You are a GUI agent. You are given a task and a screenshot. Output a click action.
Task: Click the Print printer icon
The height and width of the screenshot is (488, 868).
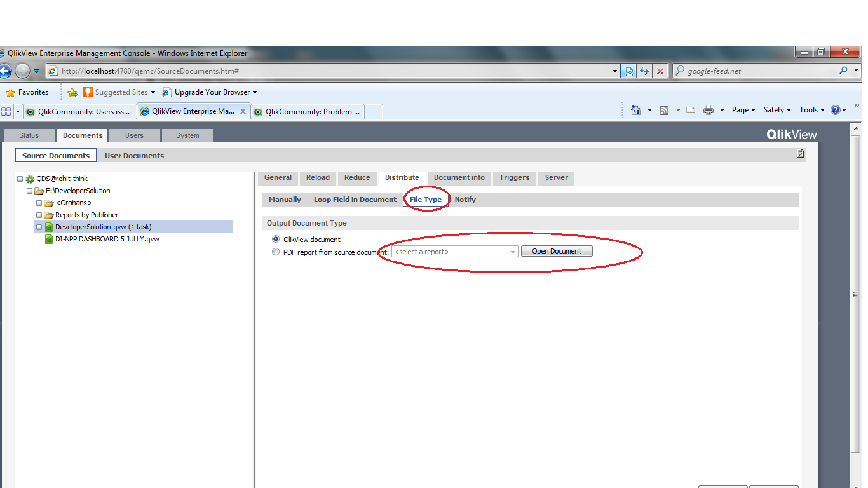(709, 110)
